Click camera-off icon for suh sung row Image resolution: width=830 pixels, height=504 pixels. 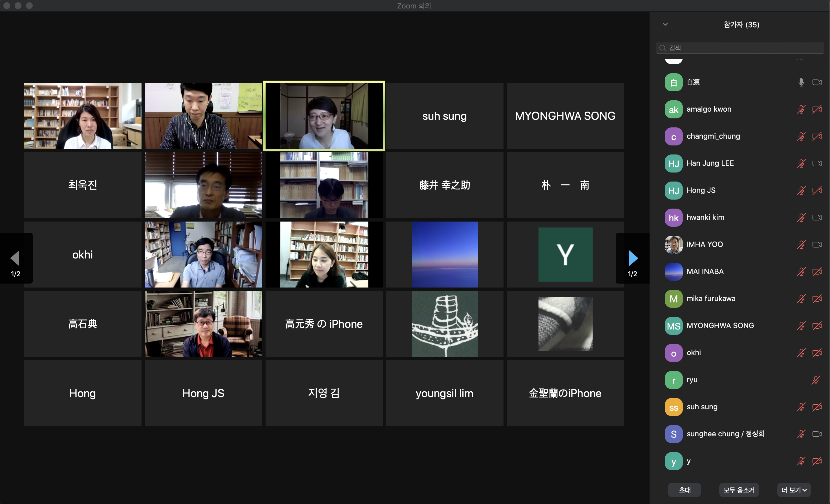[817, 407]
